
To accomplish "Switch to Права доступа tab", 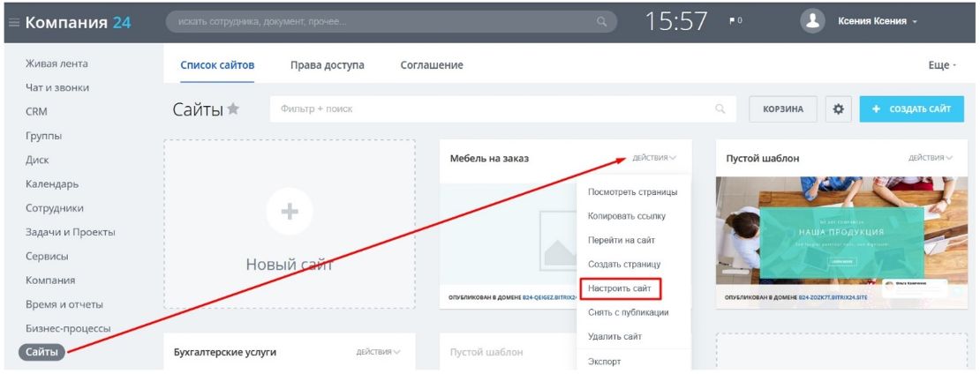I will click(x=328, y=65).
